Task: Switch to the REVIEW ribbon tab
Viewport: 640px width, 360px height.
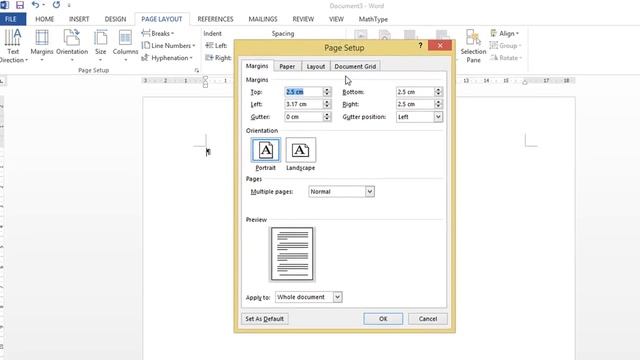Action: pos(303,19)
